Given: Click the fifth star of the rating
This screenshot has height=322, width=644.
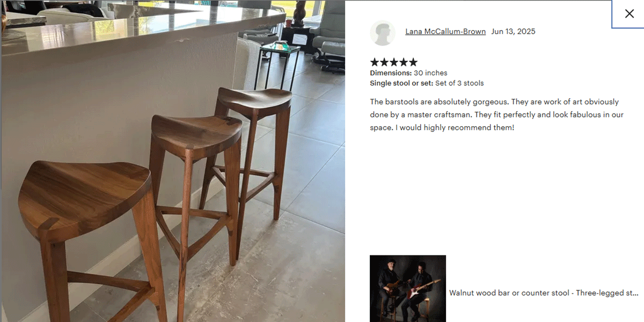Looking at the screenshot, I should (x=413, y=62).
